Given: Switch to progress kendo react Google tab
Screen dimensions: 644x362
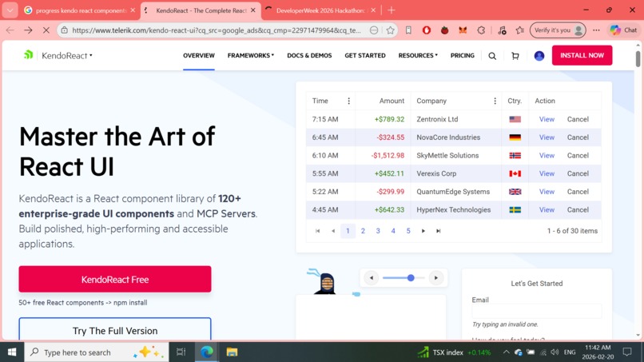Looking at the screenshot, I should click(80, 10).
